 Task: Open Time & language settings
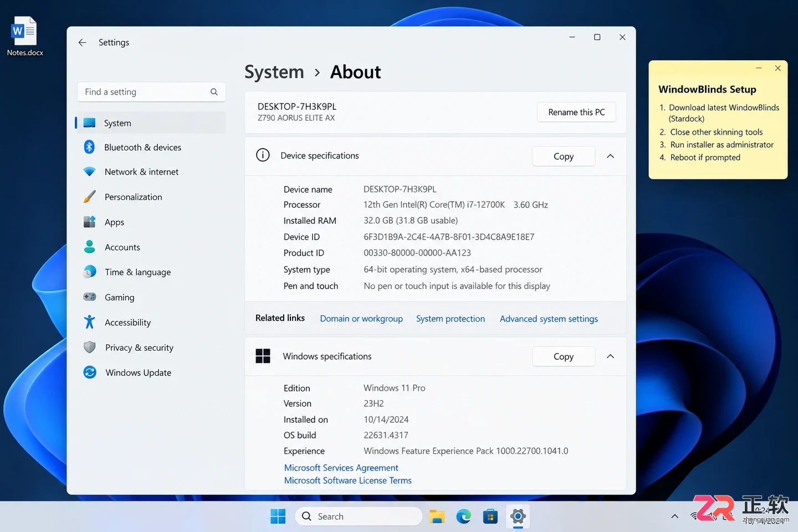tap(150, 272)
